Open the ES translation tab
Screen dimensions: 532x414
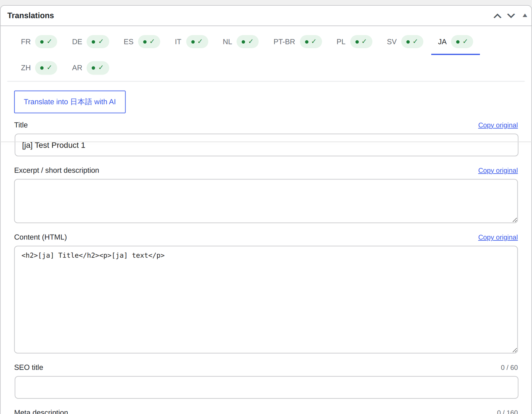click(142, 41)
